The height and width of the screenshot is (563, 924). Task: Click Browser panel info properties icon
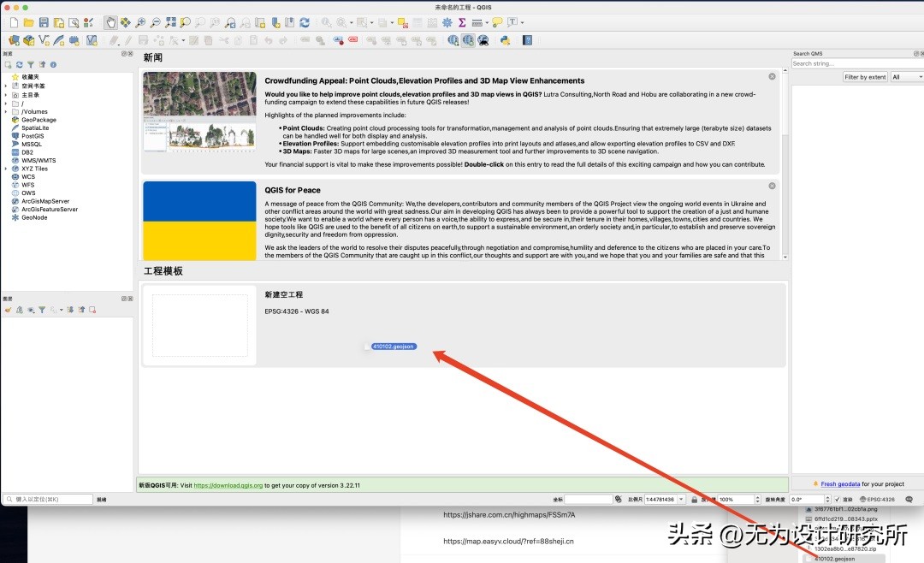point(53,64)
